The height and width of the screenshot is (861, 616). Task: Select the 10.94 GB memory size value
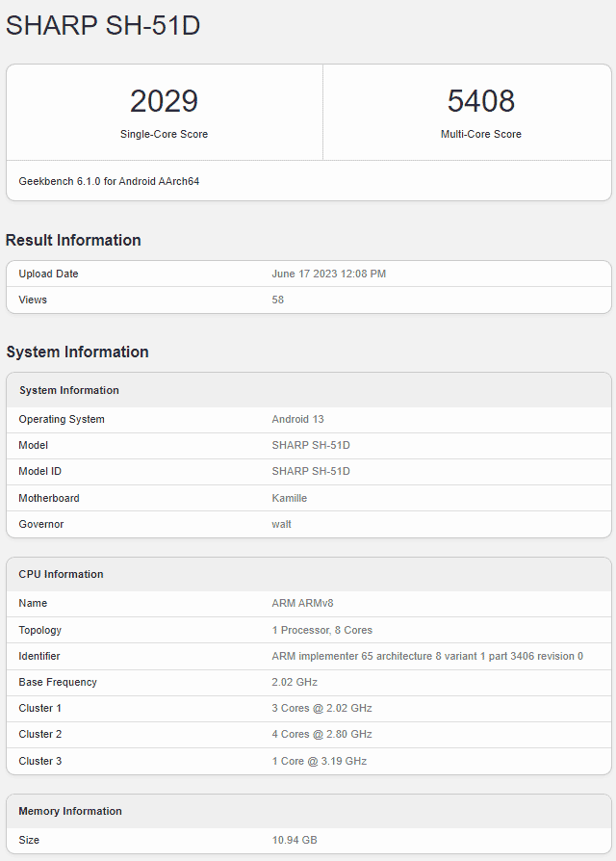(295, 840)
